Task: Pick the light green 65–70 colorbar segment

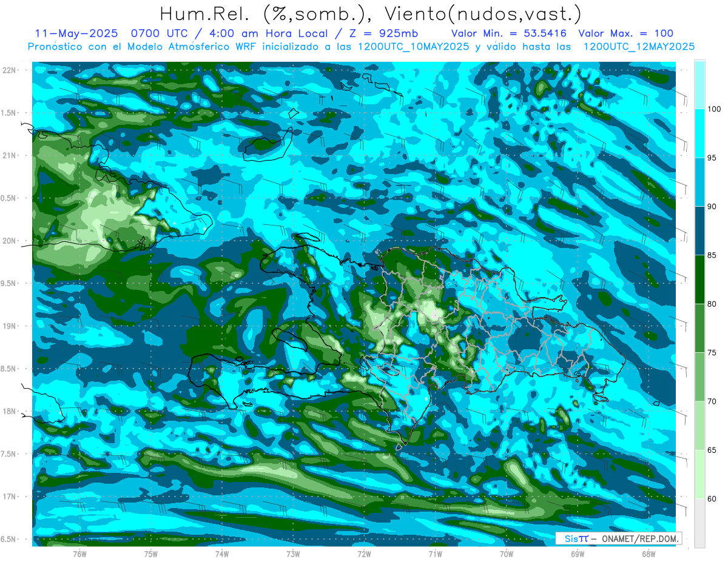Action: (x=699, y=426)
